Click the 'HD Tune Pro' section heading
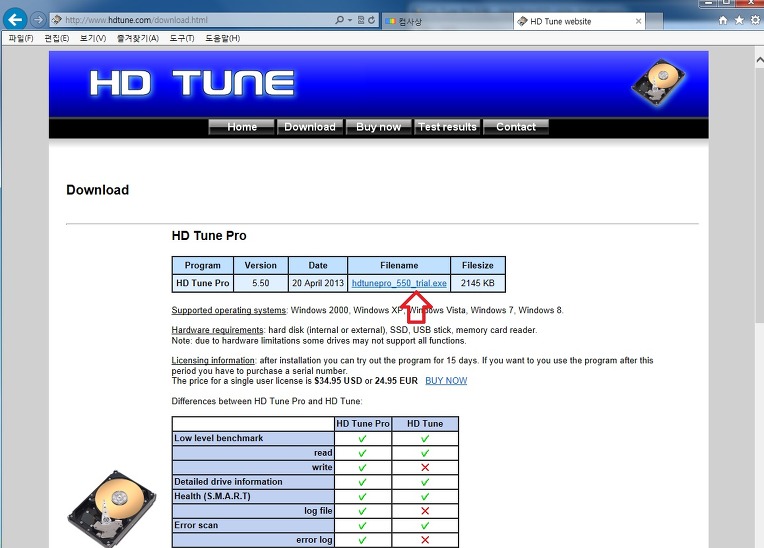The image size is (764, 548). pyautogui.click(x=209, y=236)
